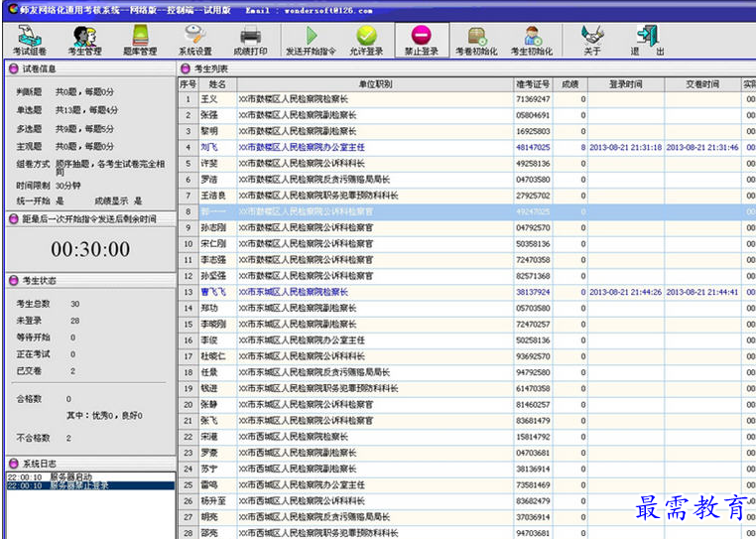Screen dimensions: 756x539
Task: Click the highlighted row number 8
Action: pos(189,211)
